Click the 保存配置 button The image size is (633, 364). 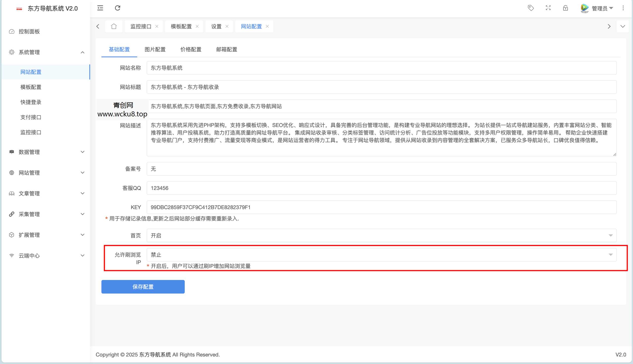[x=143, y=287]
